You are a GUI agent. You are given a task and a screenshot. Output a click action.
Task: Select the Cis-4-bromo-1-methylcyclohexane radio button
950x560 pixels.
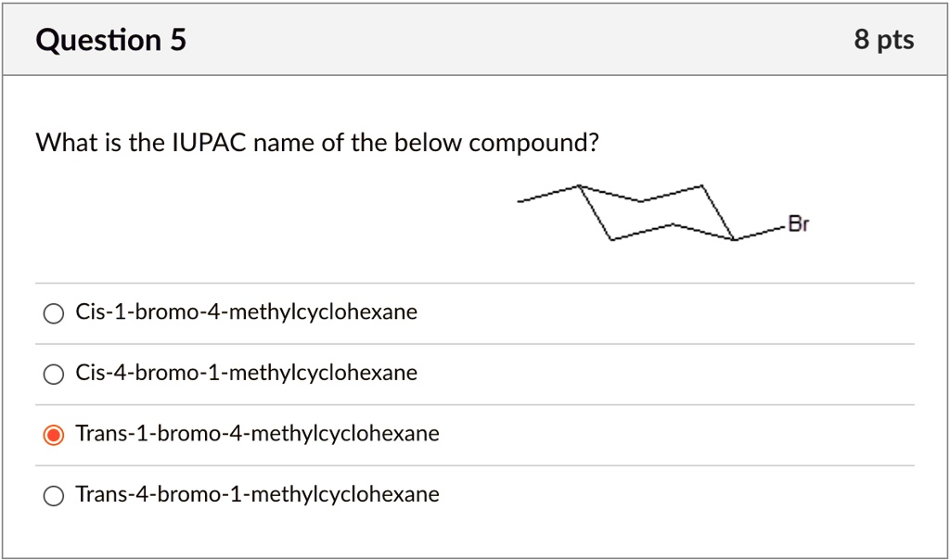53,374
